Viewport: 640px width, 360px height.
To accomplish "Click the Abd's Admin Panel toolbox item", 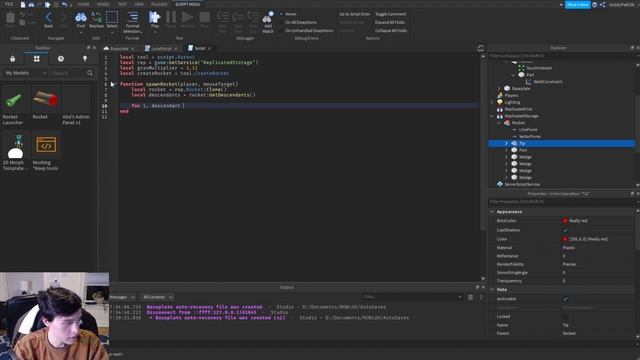I will point(76,105).
